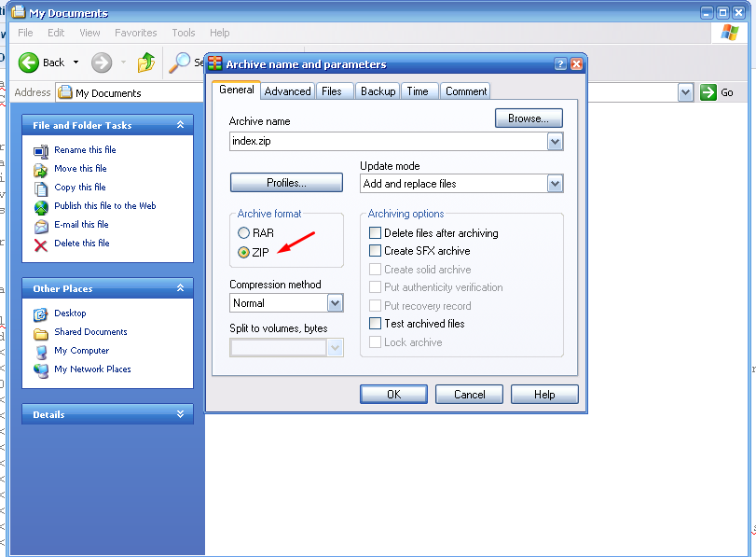756x557 pixels.
Task: Click the green Back arrow icon
Action: [x=29, y=63]
